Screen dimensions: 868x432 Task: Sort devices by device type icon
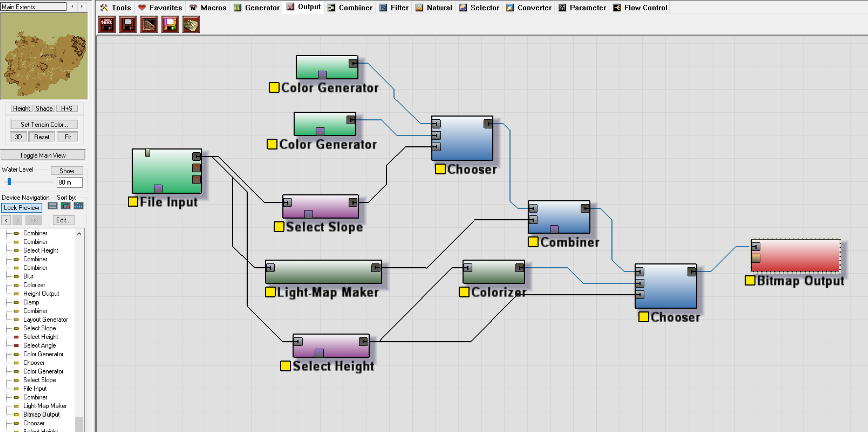pyautogui.click(x=65, y=206)
